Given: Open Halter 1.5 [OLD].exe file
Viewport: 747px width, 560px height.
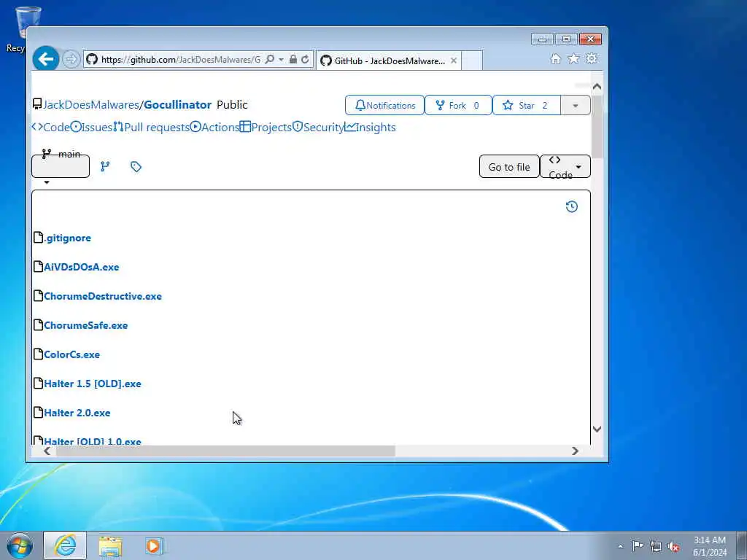Looking at the screenshot, I should pyautogui.click(x=93, y=384).
